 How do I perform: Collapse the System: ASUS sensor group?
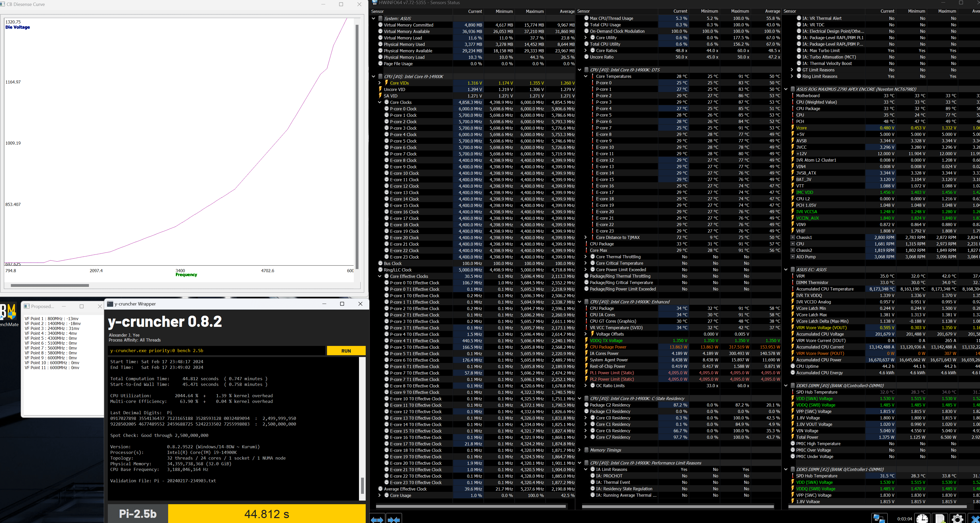point(373,18)
